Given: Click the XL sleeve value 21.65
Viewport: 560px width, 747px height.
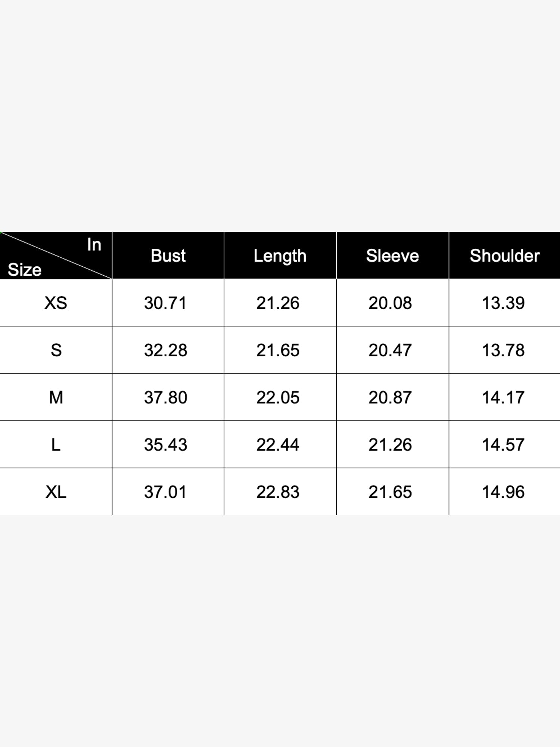Looking at the screenshot, I should tap(390, 492).
